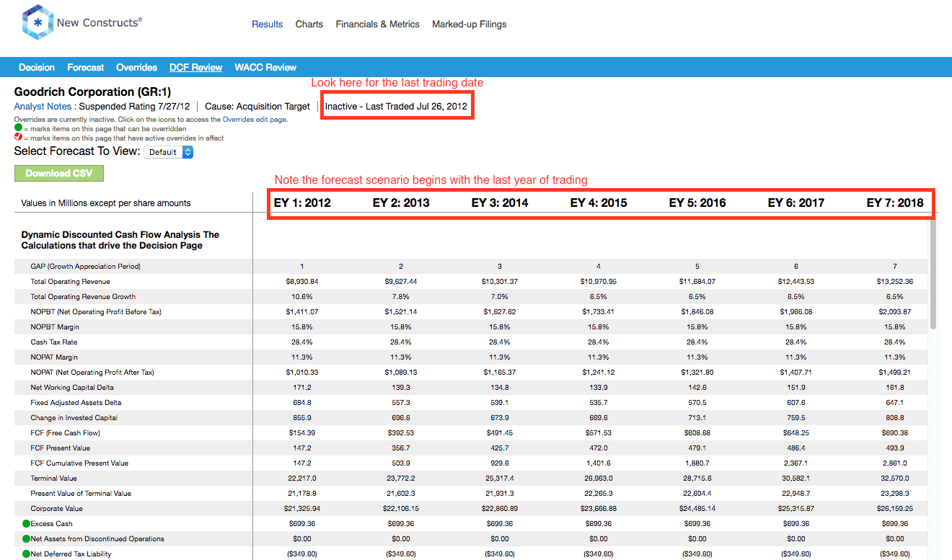Open the Analyst Notes link

point(43,107)
